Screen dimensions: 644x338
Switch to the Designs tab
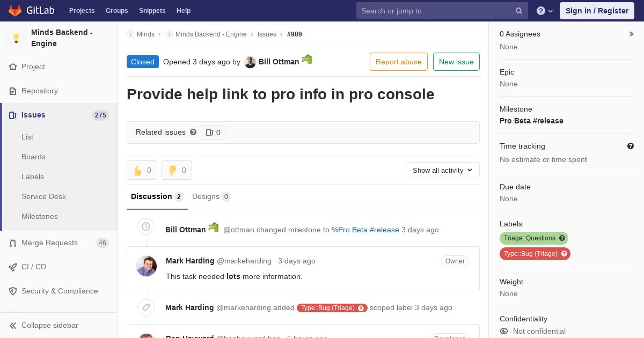pos(211,197)
